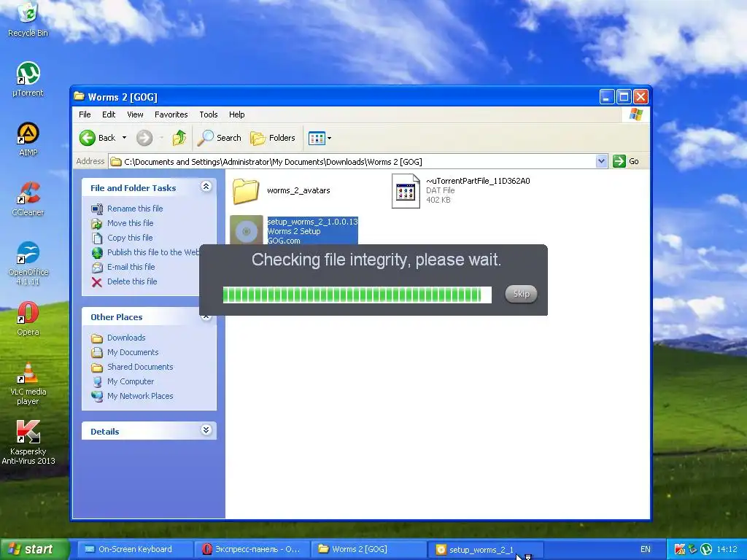Open the AIMP desktop shortcut
The image size is (747, 560).
coord(28,139)
